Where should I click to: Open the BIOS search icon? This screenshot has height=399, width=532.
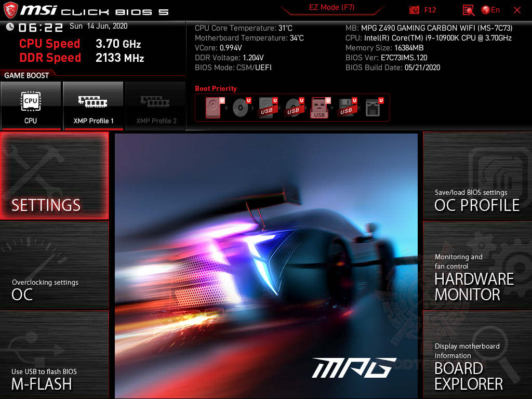point(469,10)
